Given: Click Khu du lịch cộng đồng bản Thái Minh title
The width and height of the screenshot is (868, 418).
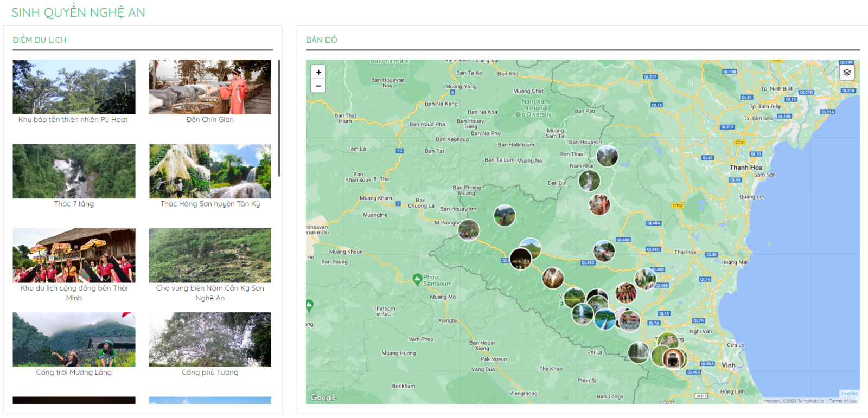Looking at the screenshot, I should pyautogui.click(x=74, y=293).
